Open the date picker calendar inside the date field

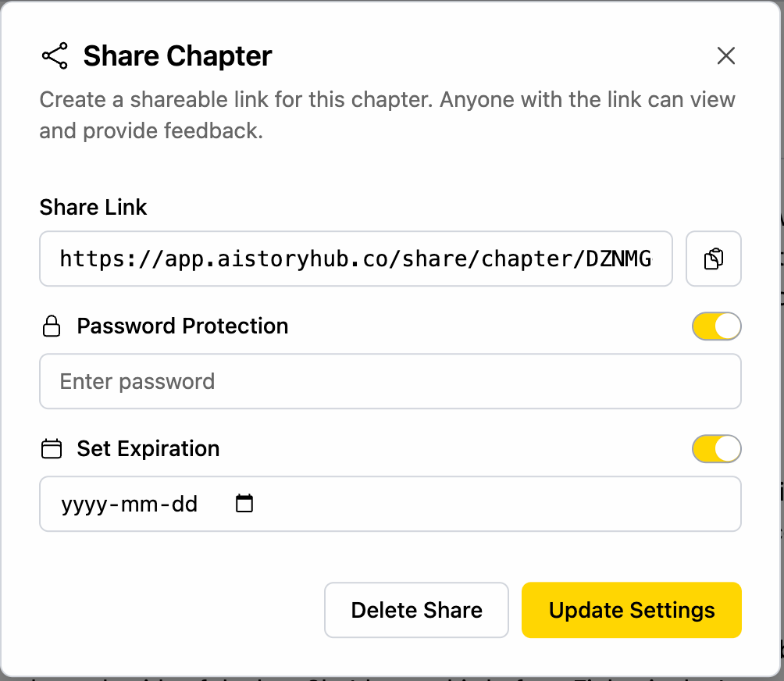pyautogui.click(x=244, y=504)
